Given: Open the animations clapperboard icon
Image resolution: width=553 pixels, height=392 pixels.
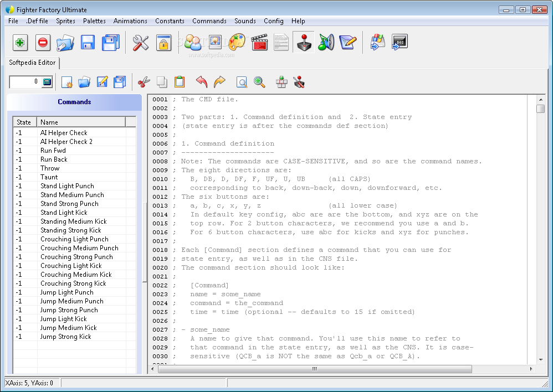Looking at the screenshot, I should coord(259,43).
